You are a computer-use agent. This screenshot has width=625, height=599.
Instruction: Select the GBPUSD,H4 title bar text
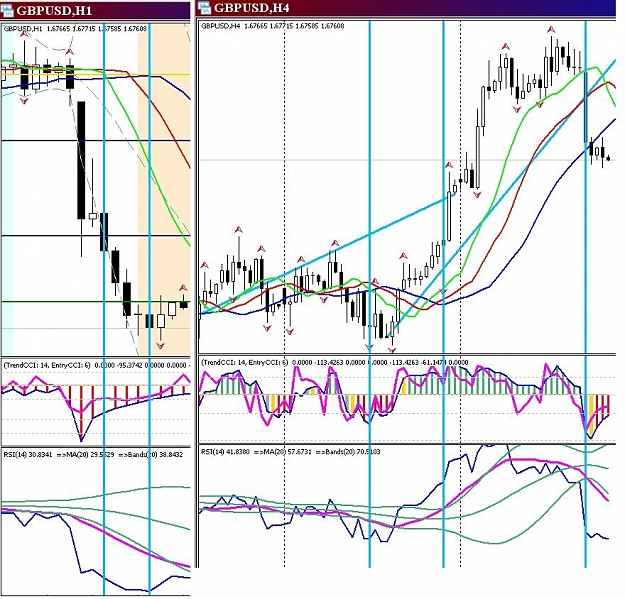(x=252, y=7)
